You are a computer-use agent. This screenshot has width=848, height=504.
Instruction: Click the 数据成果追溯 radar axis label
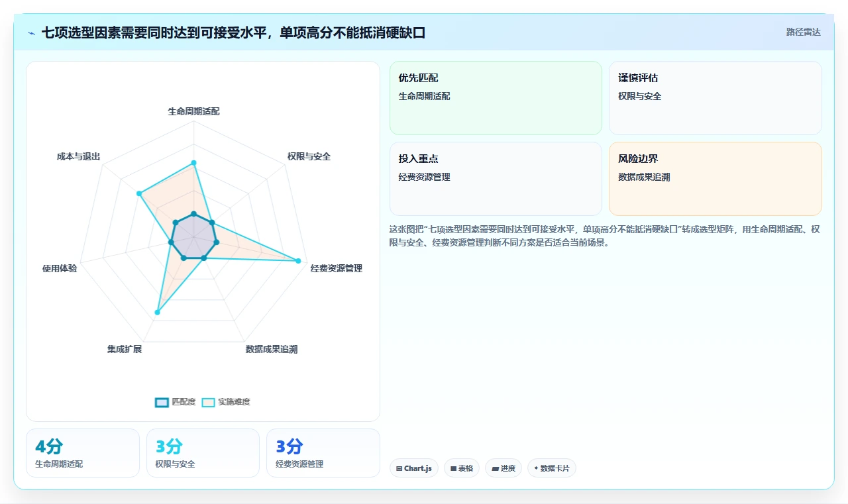click(272, 349)
